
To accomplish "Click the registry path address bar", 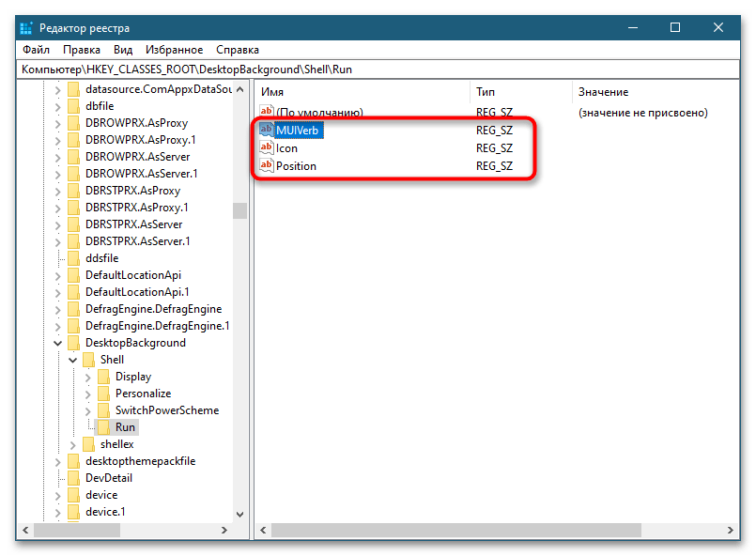I will [376, 69].
